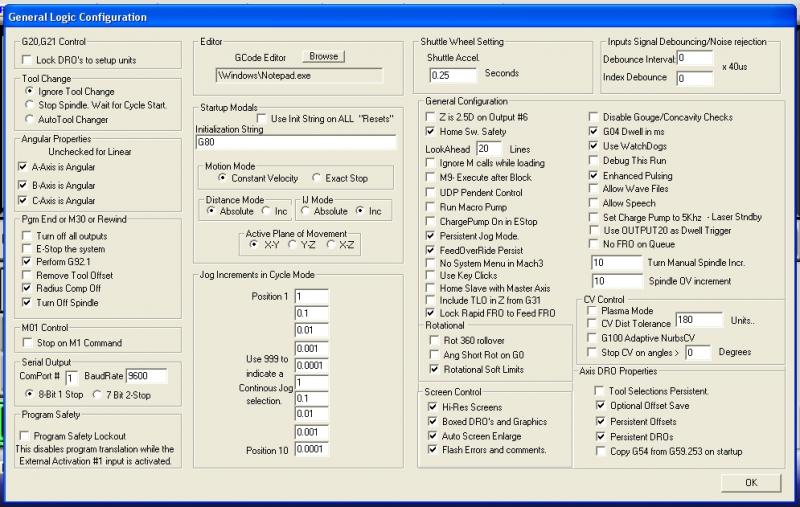Screen dimensions: 800x507
Task: Check Z is 2.5D on Output #6
Action: (x=430, y=117)
